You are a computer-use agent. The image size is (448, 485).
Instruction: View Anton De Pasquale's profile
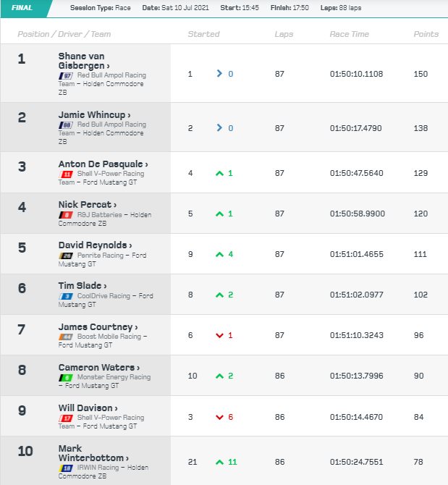[103, 164]
